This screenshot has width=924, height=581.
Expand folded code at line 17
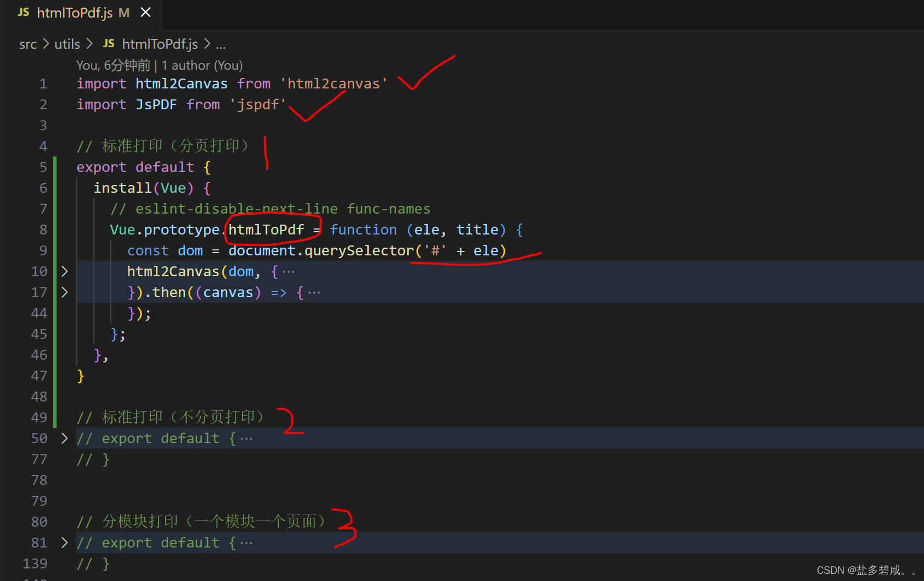tap(65, 292)
